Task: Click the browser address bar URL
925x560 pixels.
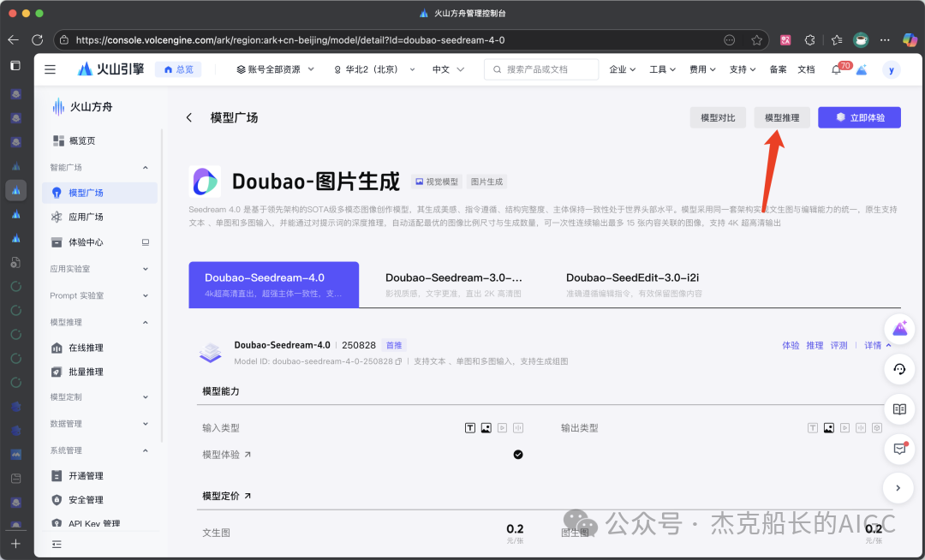Action: (290, 40)
